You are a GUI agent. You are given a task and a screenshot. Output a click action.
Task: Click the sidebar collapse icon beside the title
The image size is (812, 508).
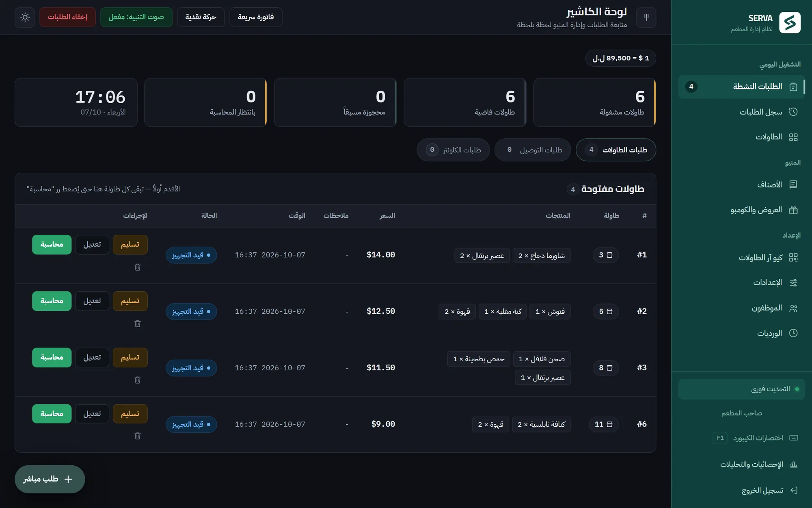coord(646,17)
